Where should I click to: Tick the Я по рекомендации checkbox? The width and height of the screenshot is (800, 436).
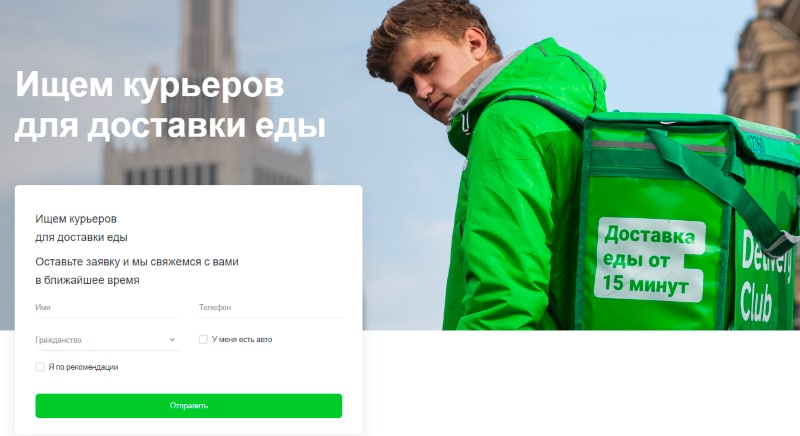(x=40, y=367)
